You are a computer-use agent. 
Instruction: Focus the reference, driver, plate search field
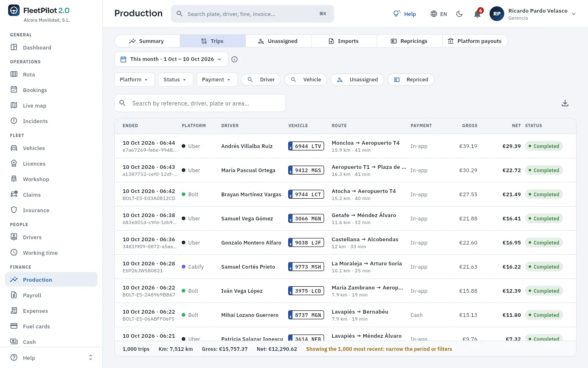click(x=200, y=103)
